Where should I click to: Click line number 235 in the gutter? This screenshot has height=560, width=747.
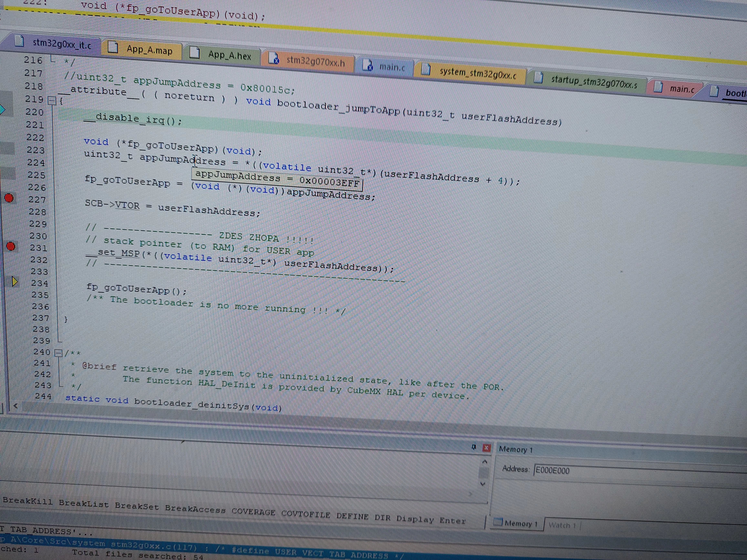point(40,295)
